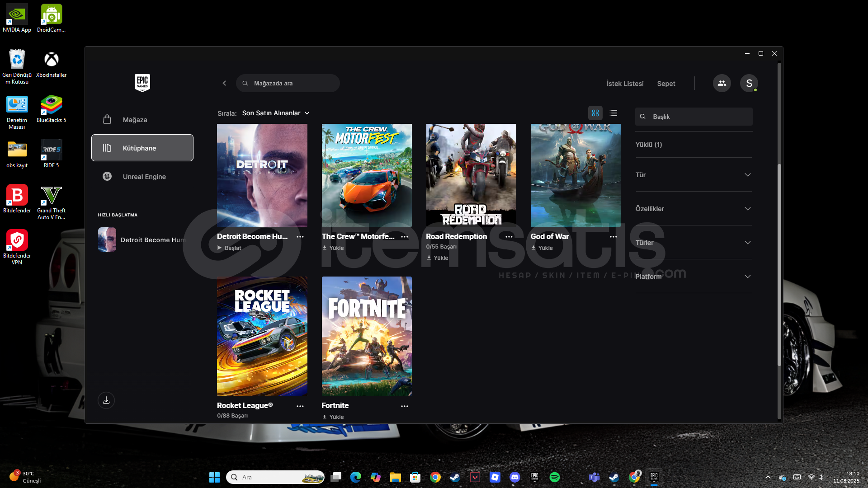Click the Başlık filter search field

(693, 117)
